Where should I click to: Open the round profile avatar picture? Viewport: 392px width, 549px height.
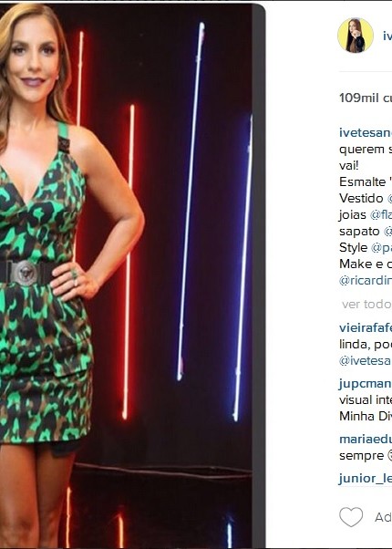(356, 36)
